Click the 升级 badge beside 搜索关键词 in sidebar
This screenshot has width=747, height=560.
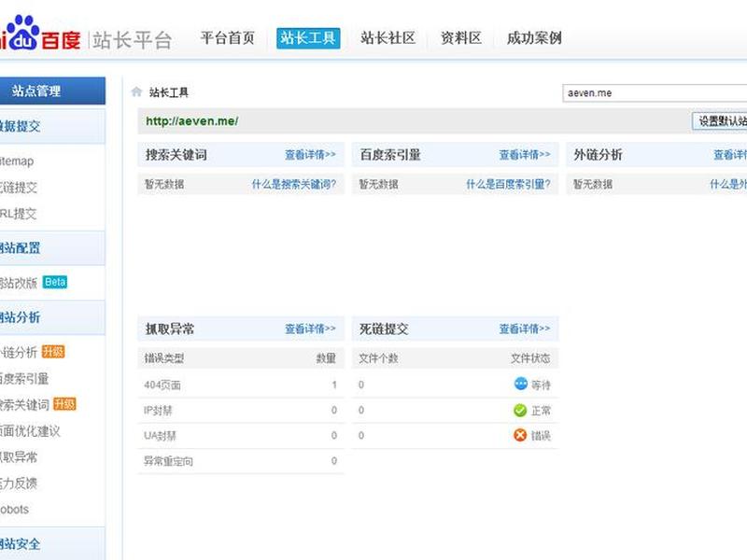click(x=64, y=404)
